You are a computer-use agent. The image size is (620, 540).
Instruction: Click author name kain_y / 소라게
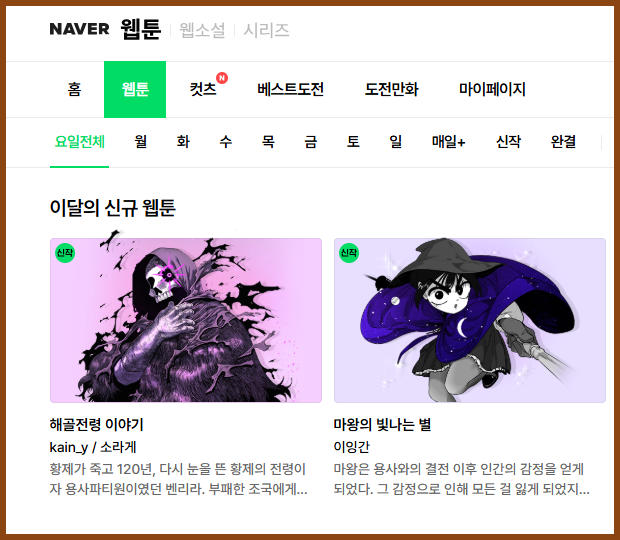click(93, 447)
